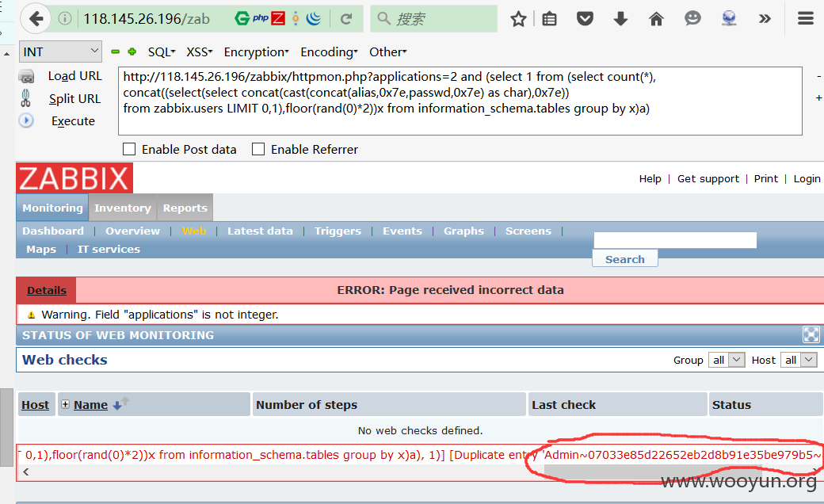Image resolution: width=824 pixels, height=504 pixels.
Task: Toggle fullscreen icon on Status header
Action: [811, 334]
